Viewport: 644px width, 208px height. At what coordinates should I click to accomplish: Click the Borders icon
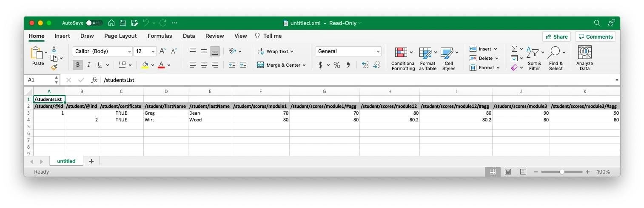click(x=122, y=65)
